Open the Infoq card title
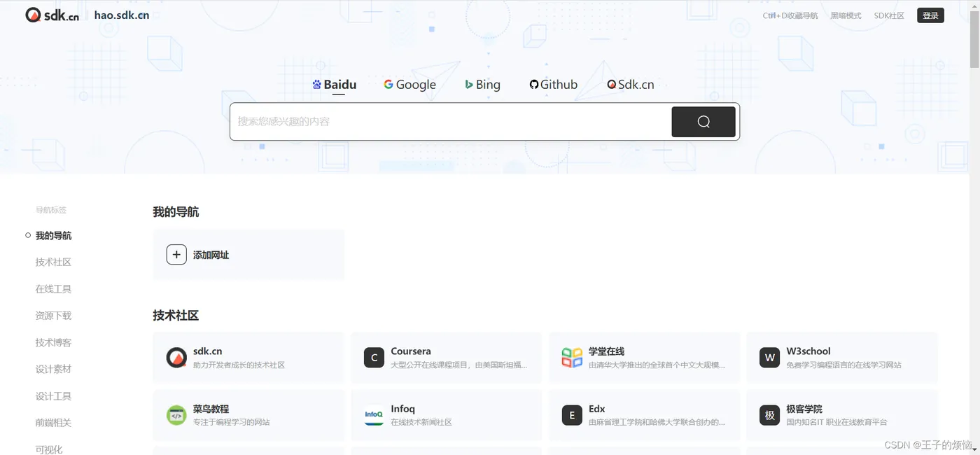The image size is (980, 455). coord(403,409)
